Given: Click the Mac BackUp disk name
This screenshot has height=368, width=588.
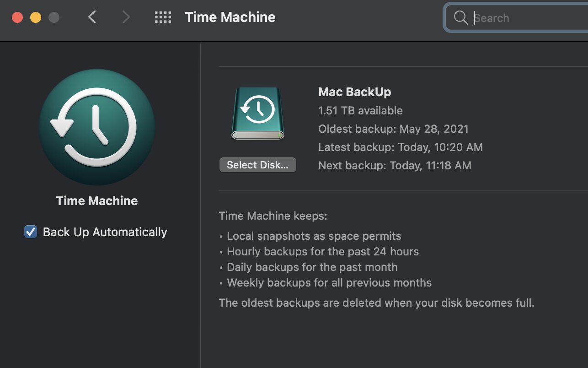Looking at the screenshot, I should click(x=354, y=92).
